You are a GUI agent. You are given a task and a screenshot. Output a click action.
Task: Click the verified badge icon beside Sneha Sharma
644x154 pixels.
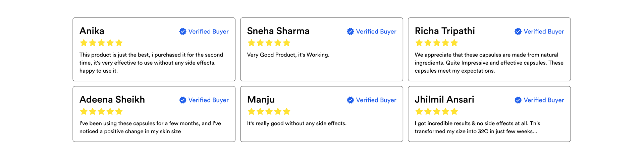click(351, 31)
